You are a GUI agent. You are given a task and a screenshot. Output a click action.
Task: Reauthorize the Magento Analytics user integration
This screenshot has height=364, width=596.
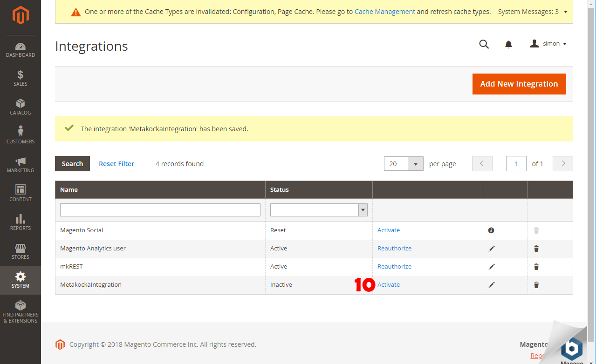394,249
